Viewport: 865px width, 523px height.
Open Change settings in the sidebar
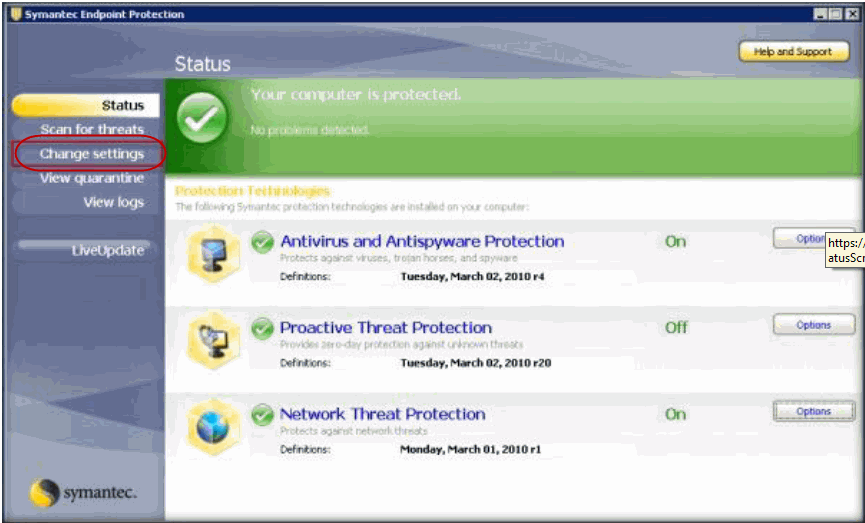point(91,154)
